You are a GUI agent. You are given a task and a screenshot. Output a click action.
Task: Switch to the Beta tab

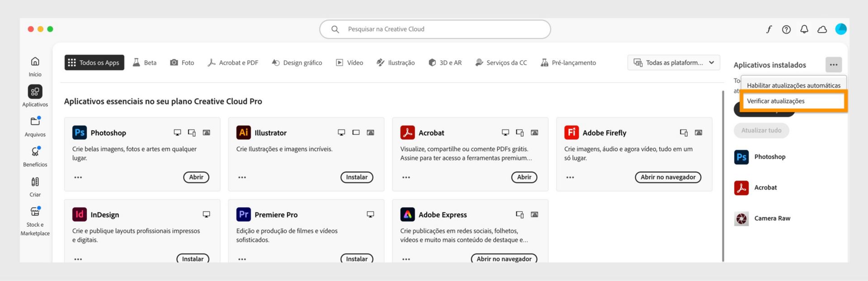click(x=145, y=62)
